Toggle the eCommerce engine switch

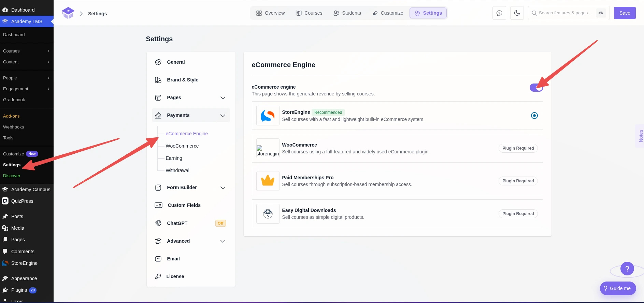[x=536, y=88]
